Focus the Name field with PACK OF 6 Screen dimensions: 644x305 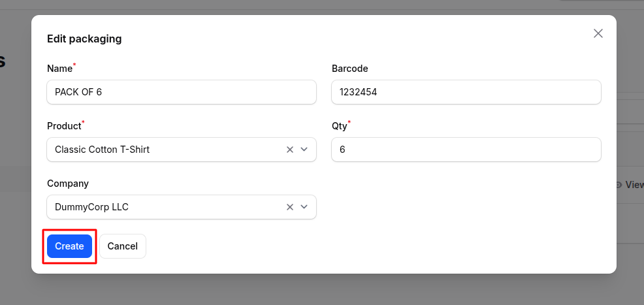tap(181, 92)
